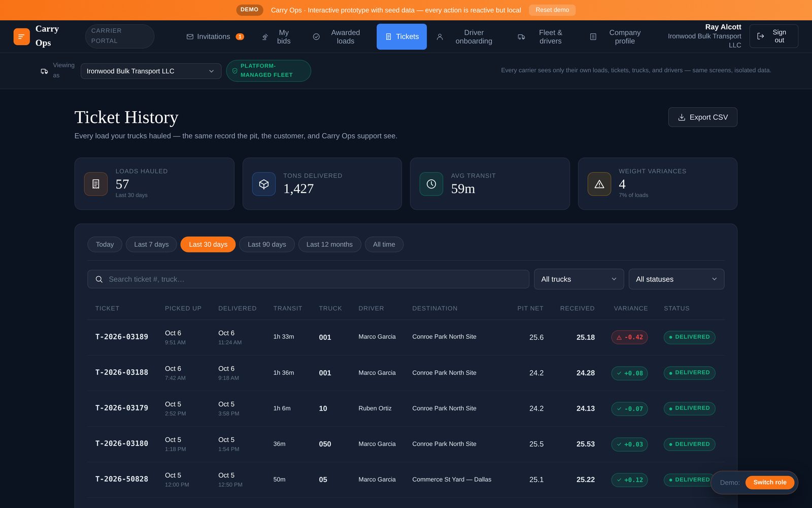Click the Ruben Ortiz driver cell
Image resolution: width=812 pixels, height=508 pixels.
point(375,408)
